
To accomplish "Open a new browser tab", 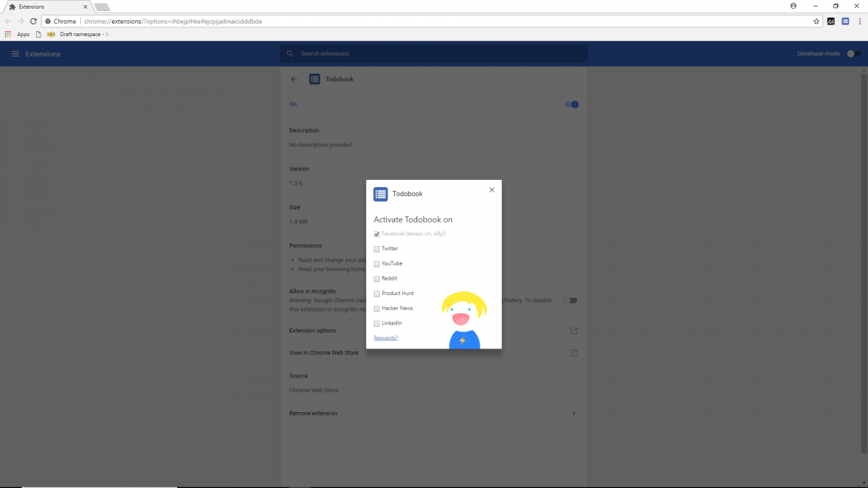I will pyautogui.click(x=102, y=7).
